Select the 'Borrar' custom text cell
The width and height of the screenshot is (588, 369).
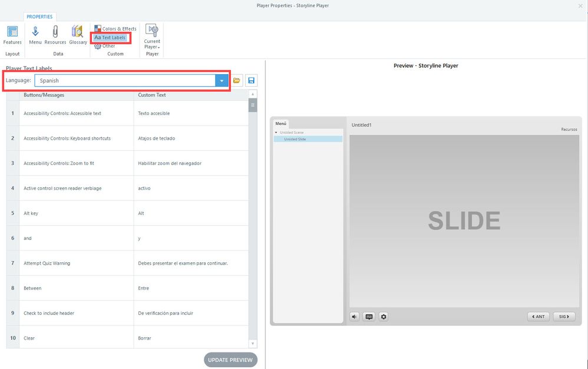pyautogui.click(x=191, y=338)
